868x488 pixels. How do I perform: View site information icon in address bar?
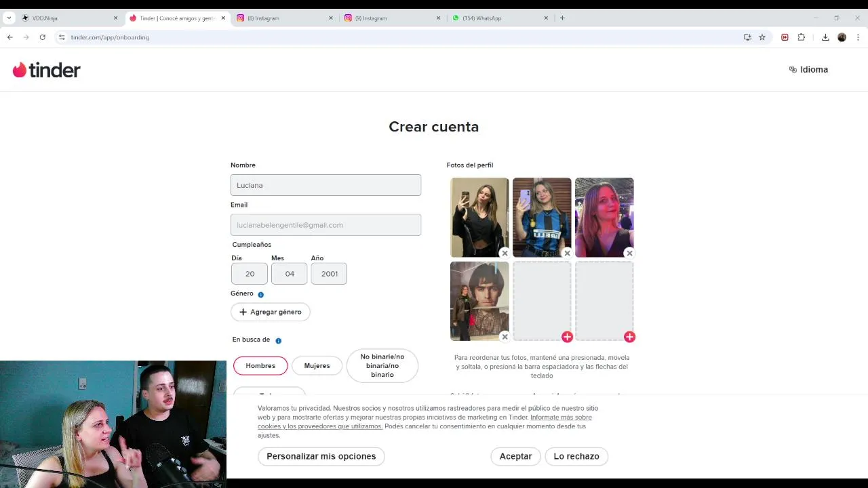[x=62, y=37]
